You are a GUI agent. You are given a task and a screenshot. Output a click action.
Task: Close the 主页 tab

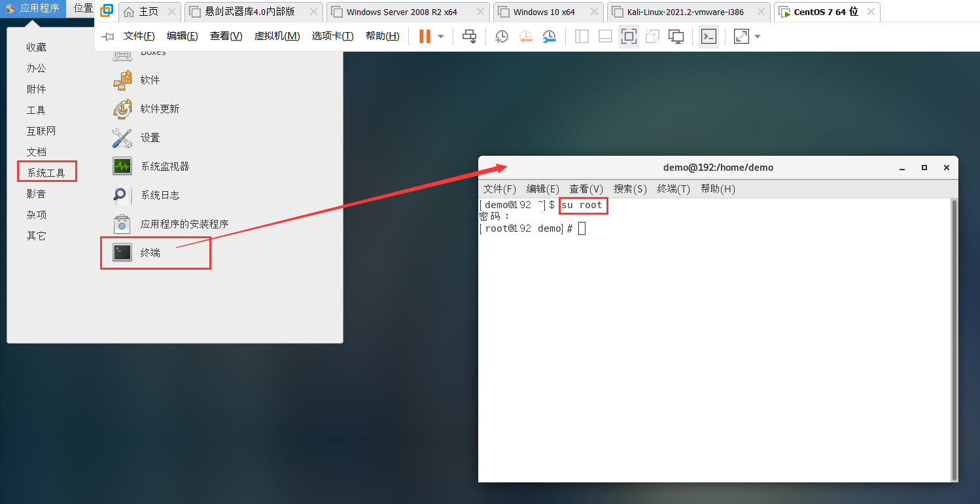(171, 12)
